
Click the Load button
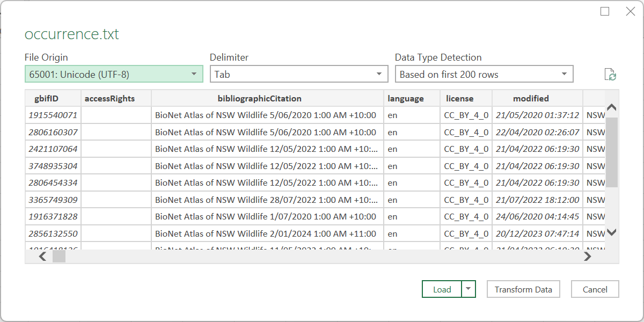[x=442, y=289]
